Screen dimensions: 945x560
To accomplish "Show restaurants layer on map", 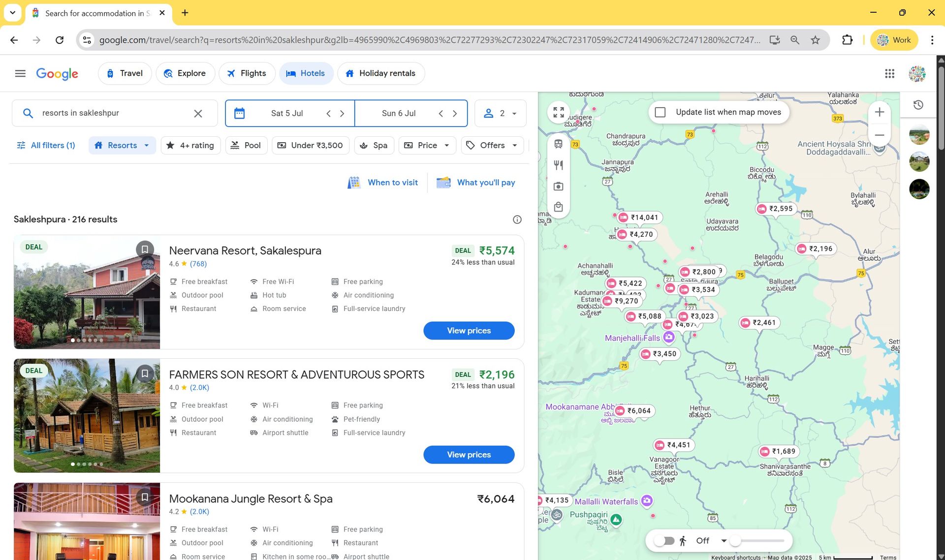I will coord(559,165).
